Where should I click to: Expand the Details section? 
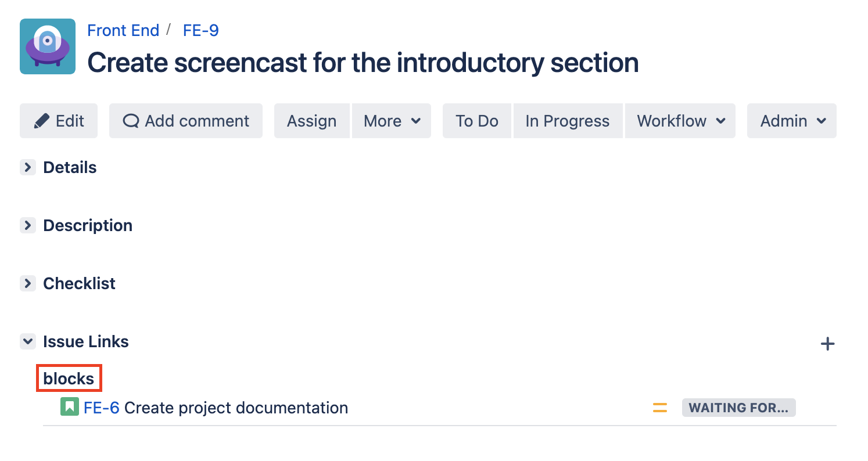[x=28, y=167]
